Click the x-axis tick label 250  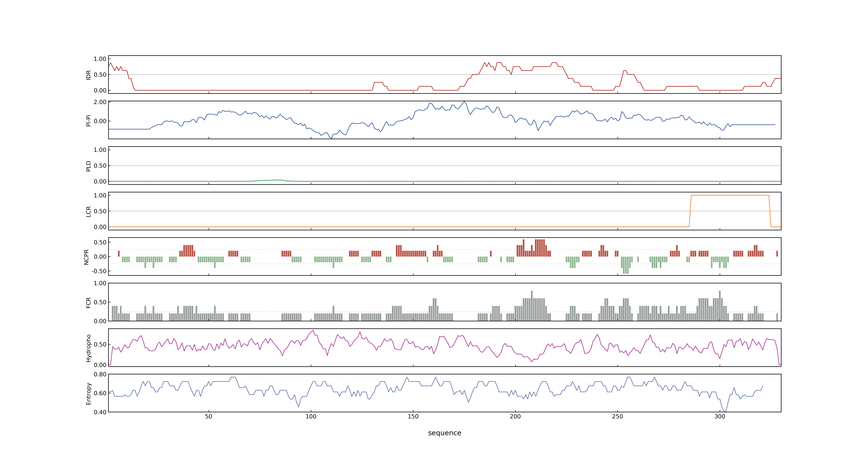tap(617, 416)
